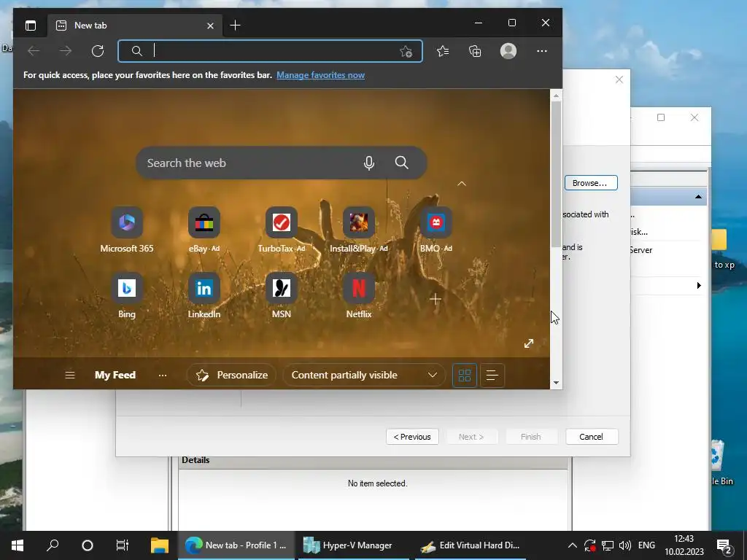This screenshot has height=560, width=747.
Task: Click the scrollbar down arrow in Edge
Action: coord(556,383)
